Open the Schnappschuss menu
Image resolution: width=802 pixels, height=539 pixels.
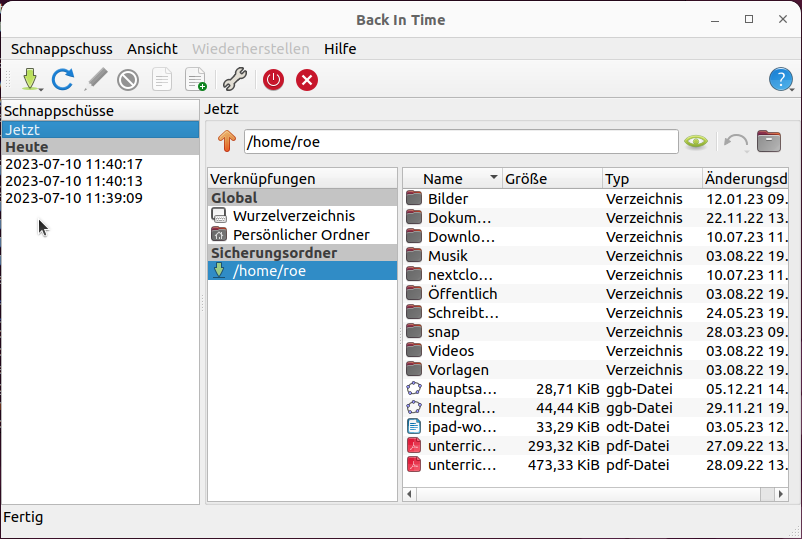(60, 48)
